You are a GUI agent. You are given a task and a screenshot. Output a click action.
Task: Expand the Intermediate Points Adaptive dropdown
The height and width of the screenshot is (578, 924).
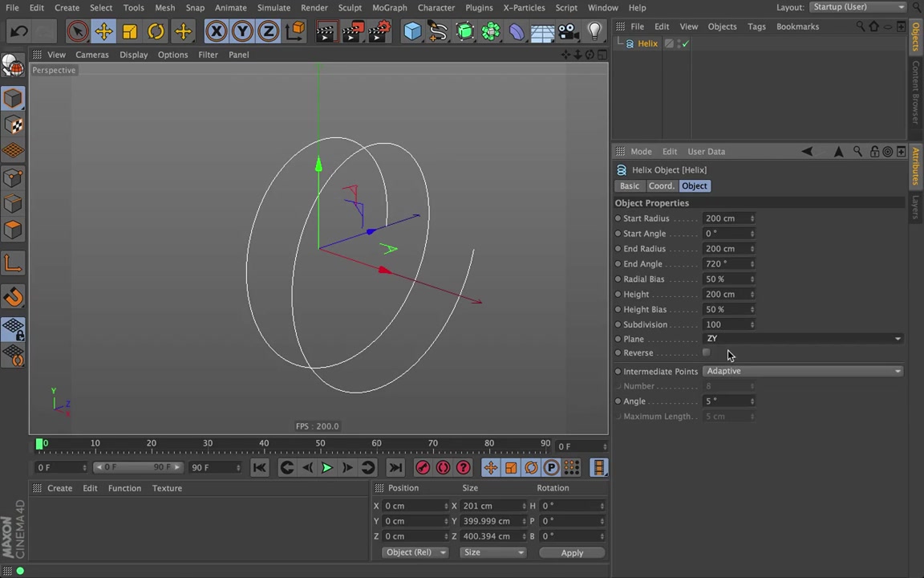(802, 371)
